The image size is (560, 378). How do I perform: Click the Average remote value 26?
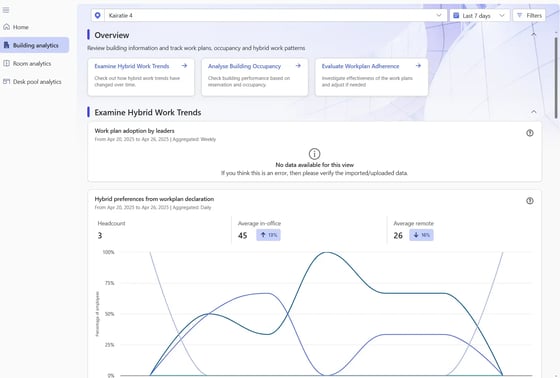(398, 235)
